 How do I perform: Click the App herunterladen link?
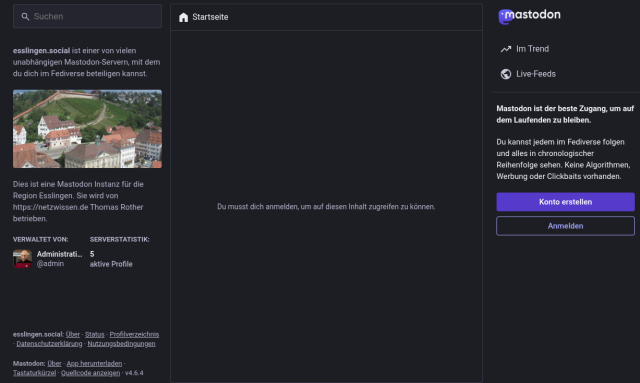[x=94, y=363]
